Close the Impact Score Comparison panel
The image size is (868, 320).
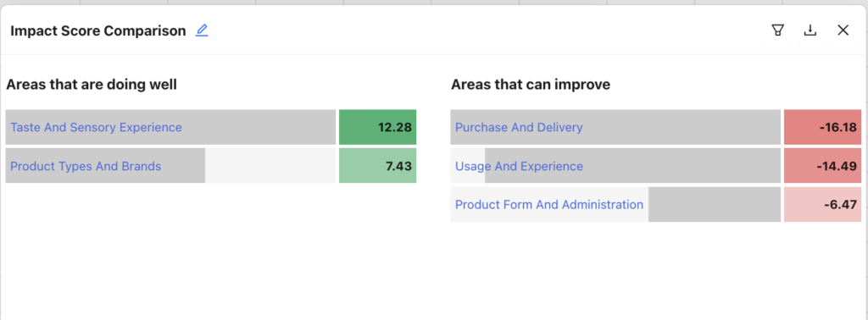(x=843, y=30)
